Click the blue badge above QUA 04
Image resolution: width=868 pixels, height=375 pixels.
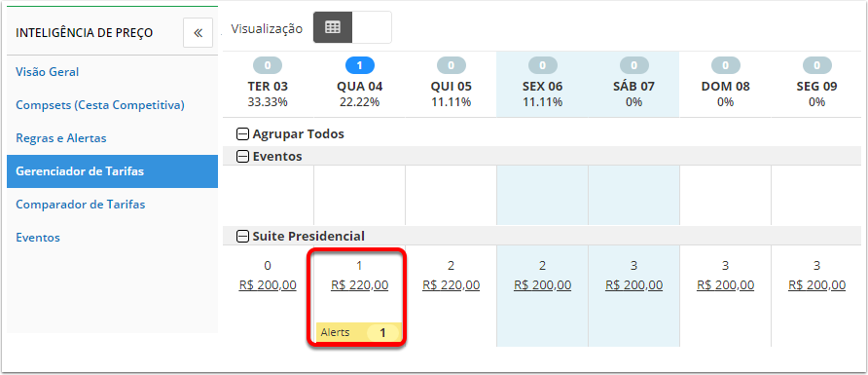click(359, 66)
